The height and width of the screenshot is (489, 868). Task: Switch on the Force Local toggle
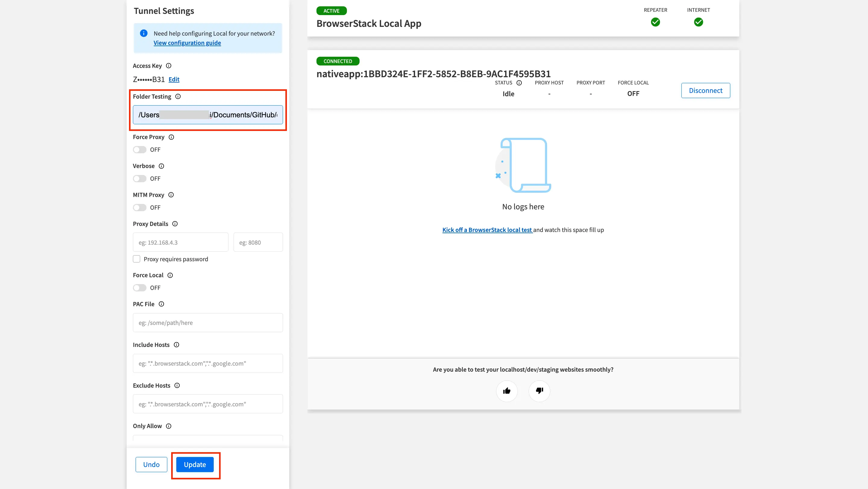140,288
